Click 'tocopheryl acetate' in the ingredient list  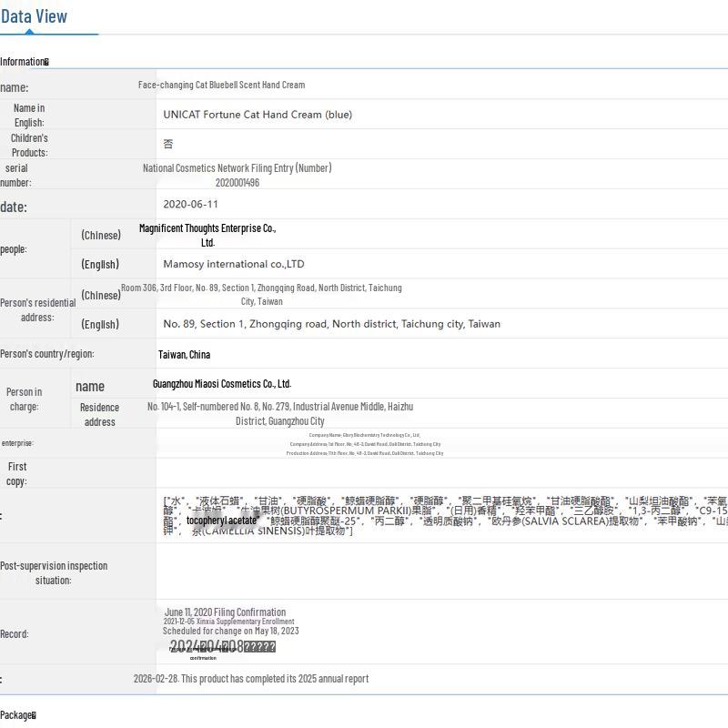tap(222, 521)
